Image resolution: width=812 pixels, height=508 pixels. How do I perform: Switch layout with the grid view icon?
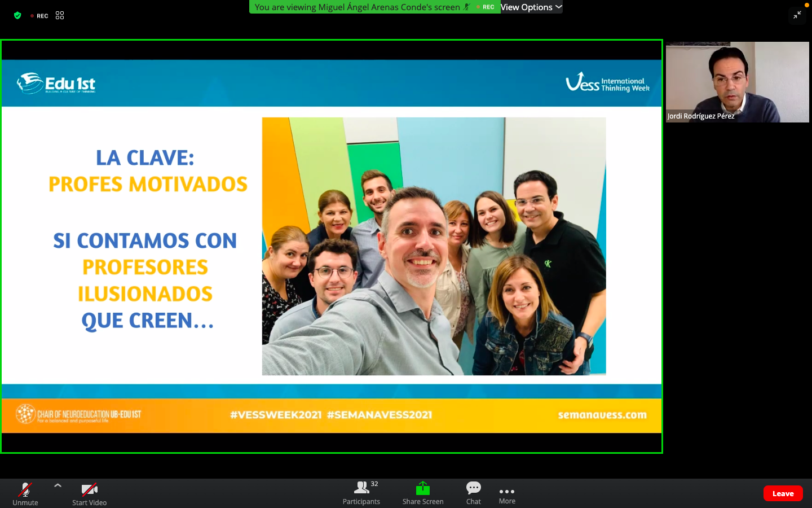click(x=60, y=16)
